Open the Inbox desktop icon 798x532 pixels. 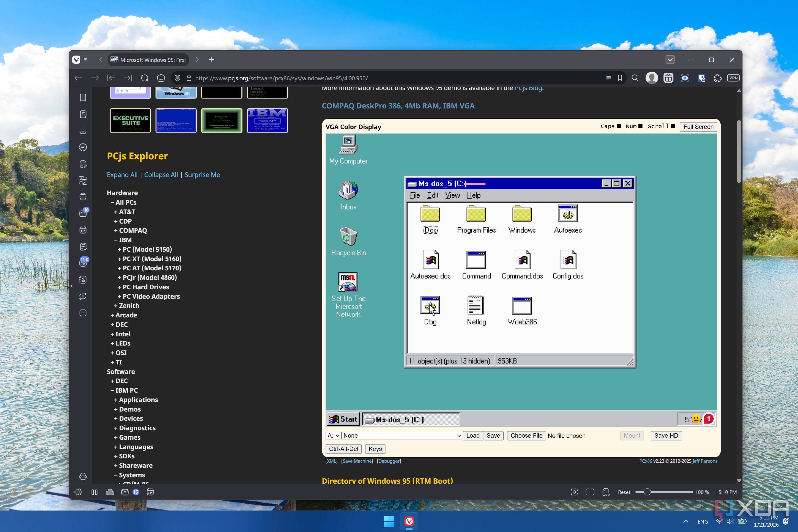point(348,190)
